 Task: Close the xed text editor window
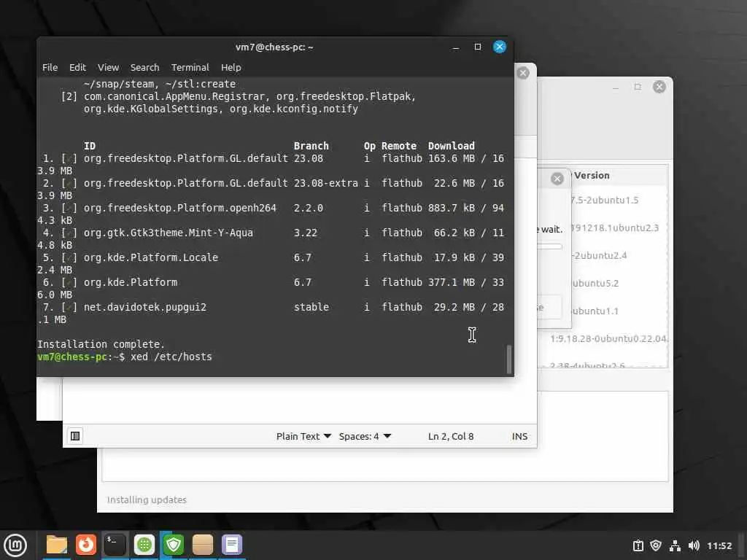523,73
